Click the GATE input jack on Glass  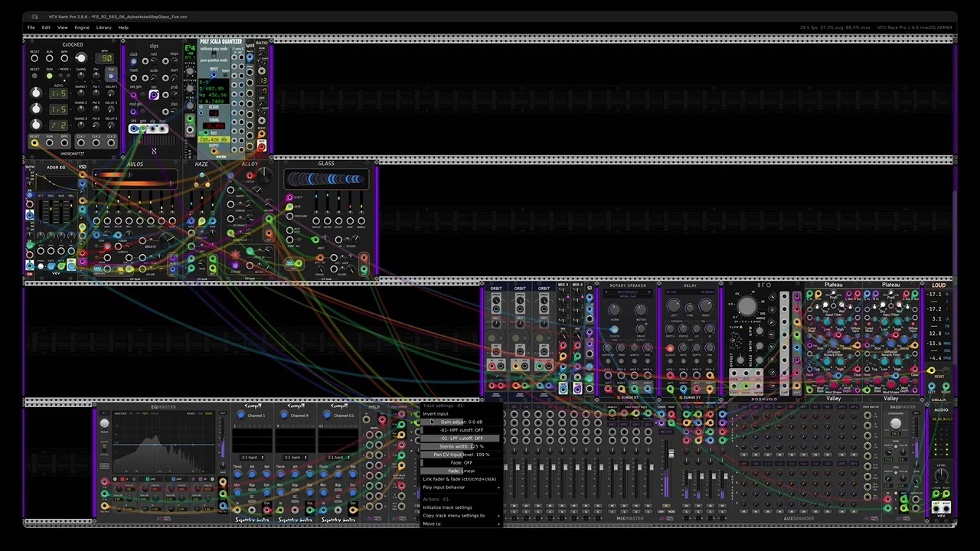pyautogui.click(x=289, y=207)
